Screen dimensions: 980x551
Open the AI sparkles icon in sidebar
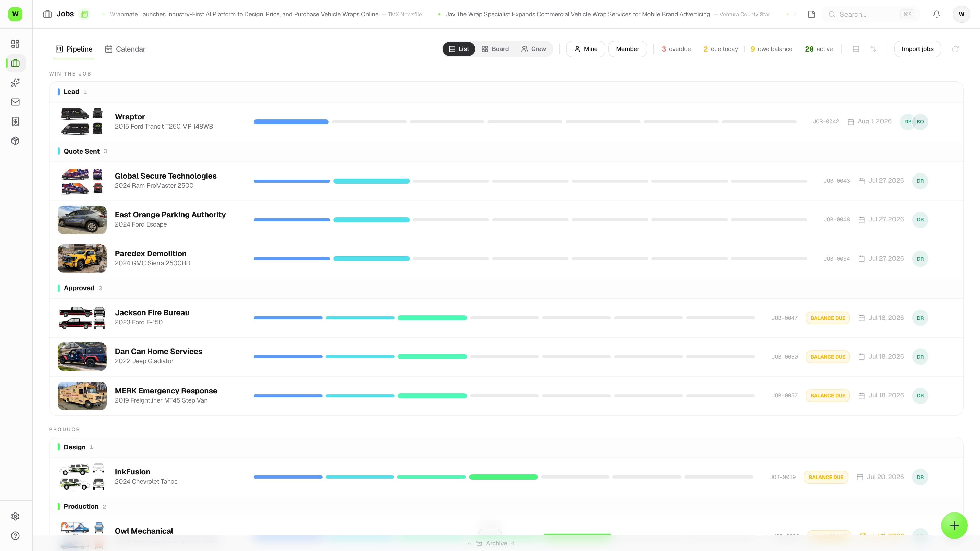[x=15, y=82]
